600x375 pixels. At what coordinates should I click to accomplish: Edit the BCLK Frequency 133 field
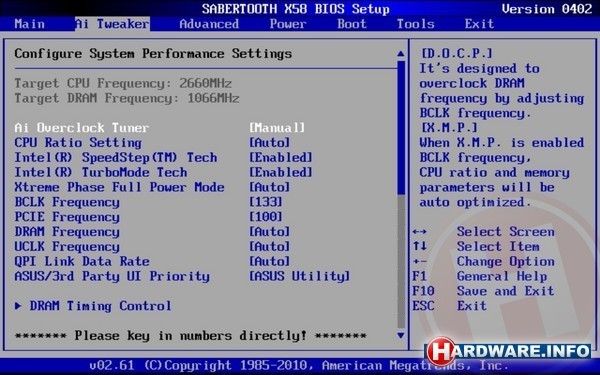pyautogui.click(x=266, y=202)
